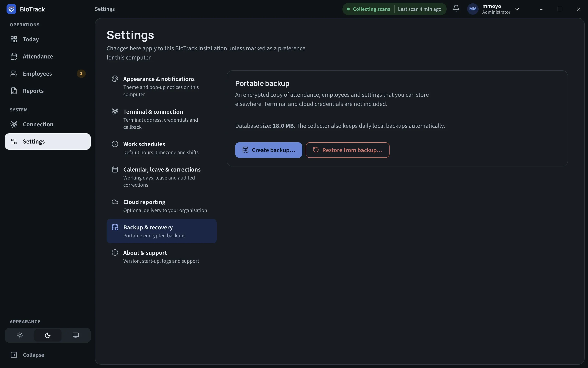Image resolution: width=588 pixels, height=368 pixels.
Task: Click Restore from backup button
Action: pos(347,150)
